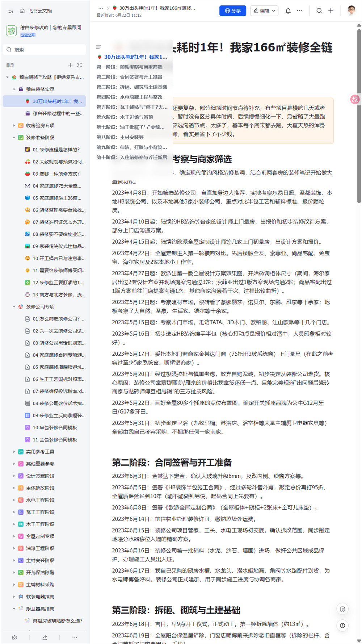Click scrollbar down arrow at bottom right
Image resolution: width=362 pixels, height=644 pixels.
359,641
